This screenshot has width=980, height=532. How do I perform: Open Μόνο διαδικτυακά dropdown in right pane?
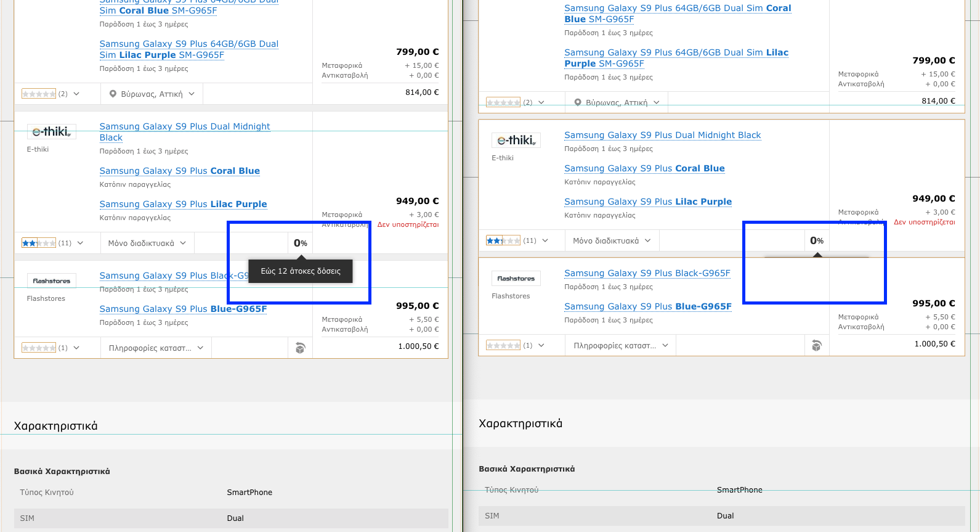point(612,240)
